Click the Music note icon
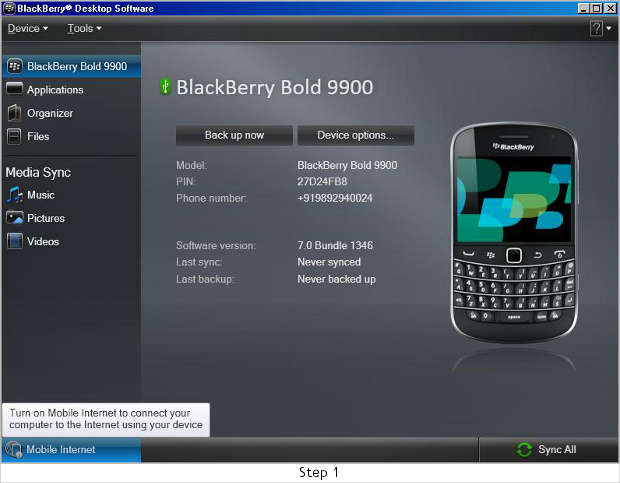 tap(15, 195)
